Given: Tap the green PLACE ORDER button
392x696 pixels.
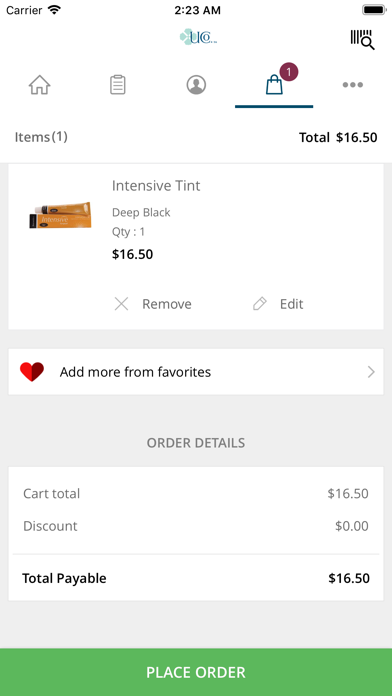Looking at the screenshot, I should (196, 672).
